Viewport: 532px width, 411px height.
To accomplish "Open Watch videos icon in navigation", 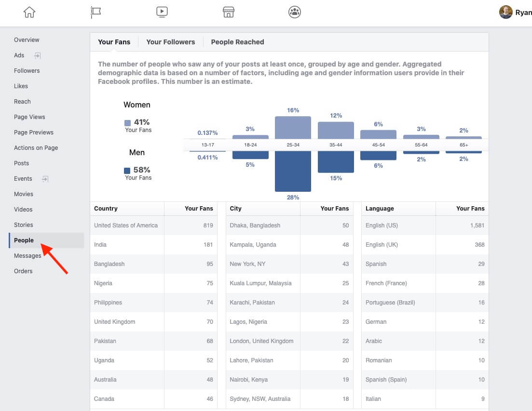I will 162,12.
